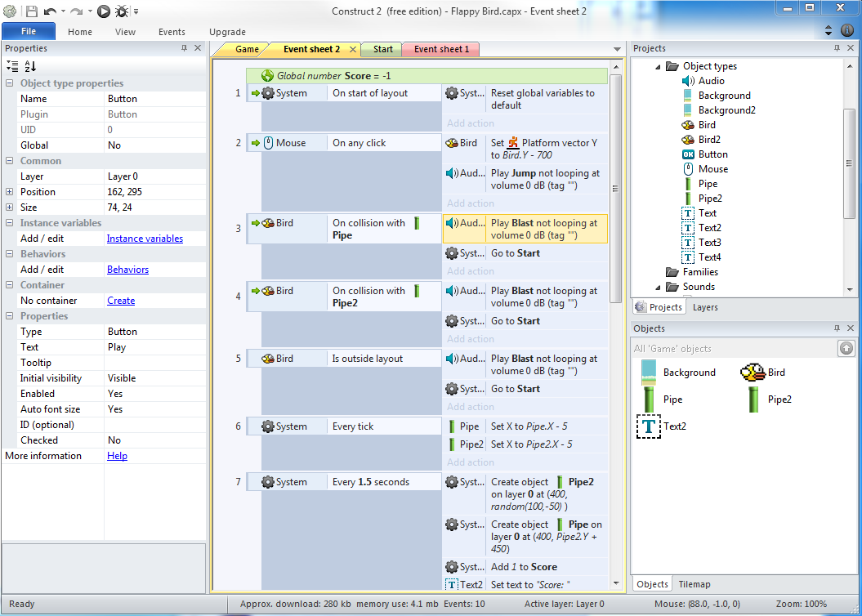Switch to the Tilemap panel tab
Image resolution: width=862 pixels, height=616 pixels.
tap(694, 584)
